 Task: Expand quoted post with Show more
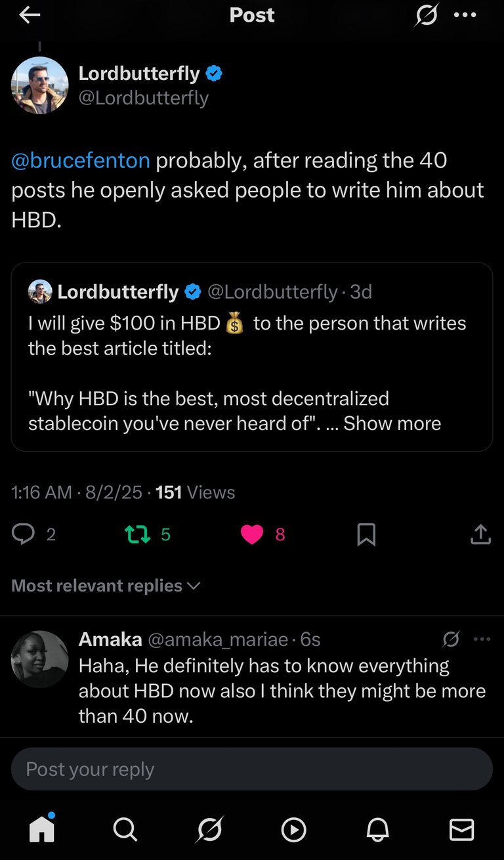(x=392, y=423)
